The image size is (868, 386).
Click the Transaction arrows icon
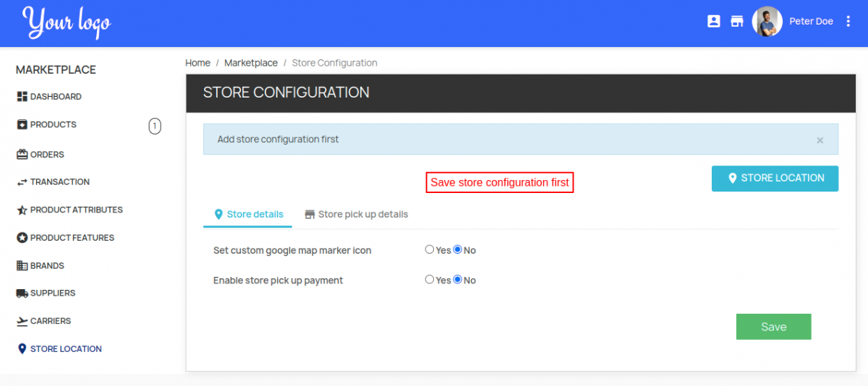[22, 182]
